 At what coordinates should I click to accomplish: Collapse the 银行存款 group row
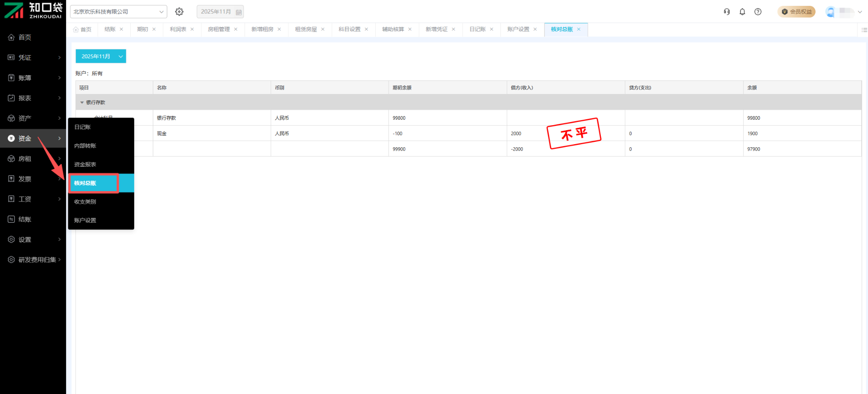[x=82, y=103]
